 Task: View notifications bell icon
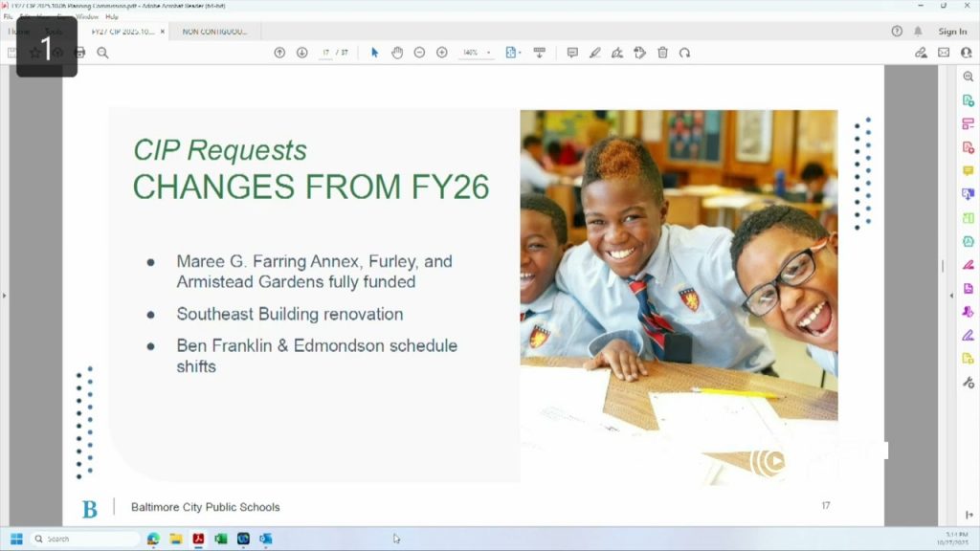point(918,32)
